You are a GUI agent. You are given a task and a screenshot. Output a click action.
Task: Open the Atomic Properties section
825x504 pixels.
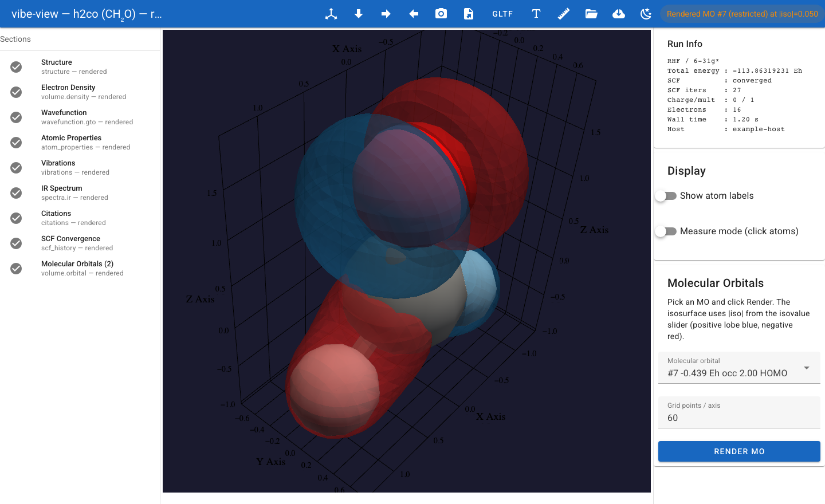point(80,143)
